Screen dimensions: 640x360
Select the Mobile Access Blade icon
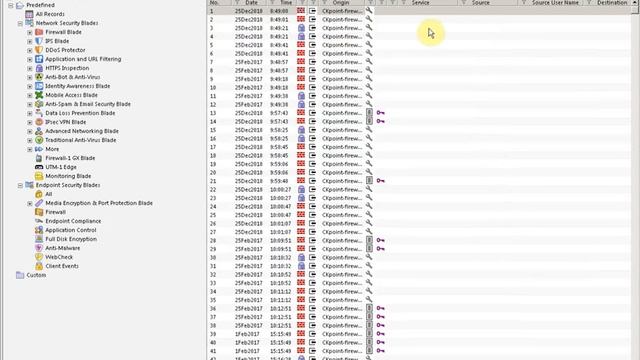39,95
